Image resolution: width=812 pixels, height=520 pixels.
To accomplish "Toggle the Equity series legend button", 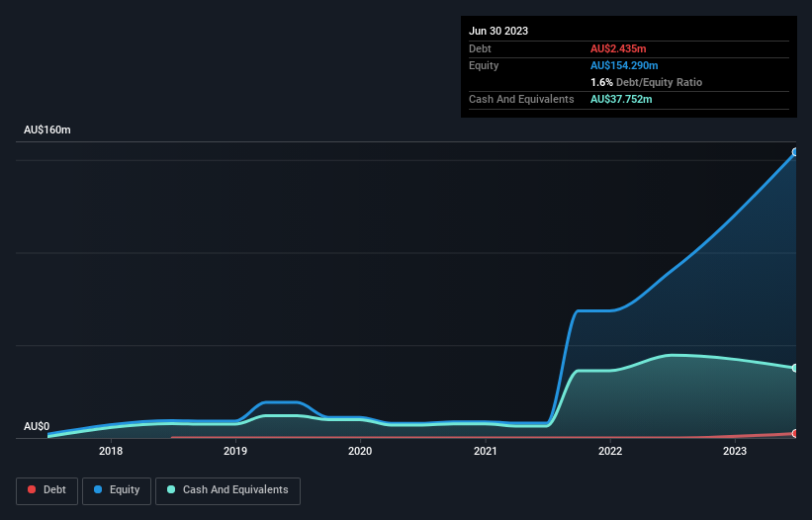I will point(117,490).
